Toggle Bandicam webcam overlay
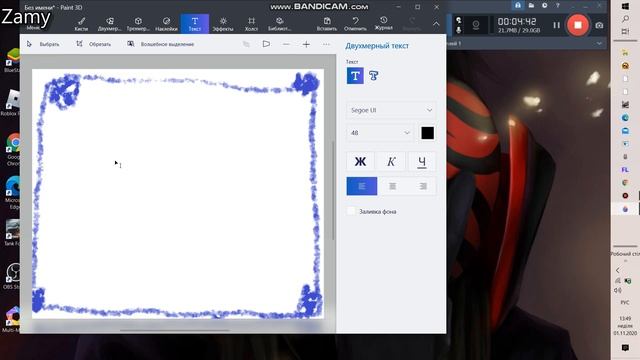The height and width of the screenshot is (360, 640). tap(476, 25)
